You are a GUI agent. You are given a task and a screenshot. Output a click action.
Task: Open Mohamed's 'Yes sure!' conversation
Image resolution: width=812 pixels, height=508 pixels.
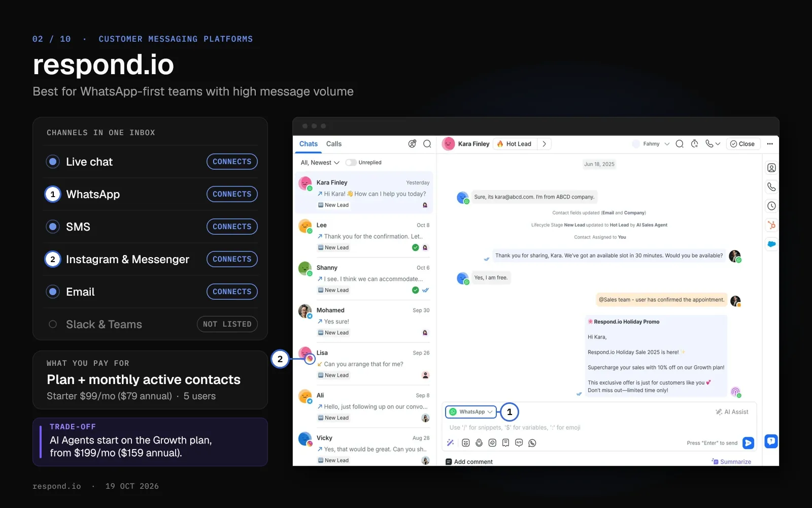(364, 321)
